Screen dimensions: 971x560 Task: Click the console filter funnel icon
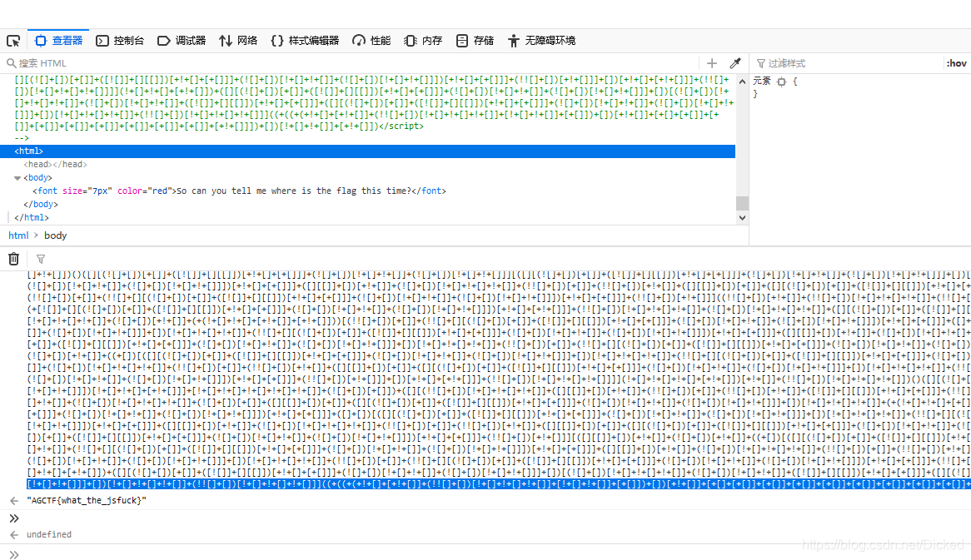[41, 260]
